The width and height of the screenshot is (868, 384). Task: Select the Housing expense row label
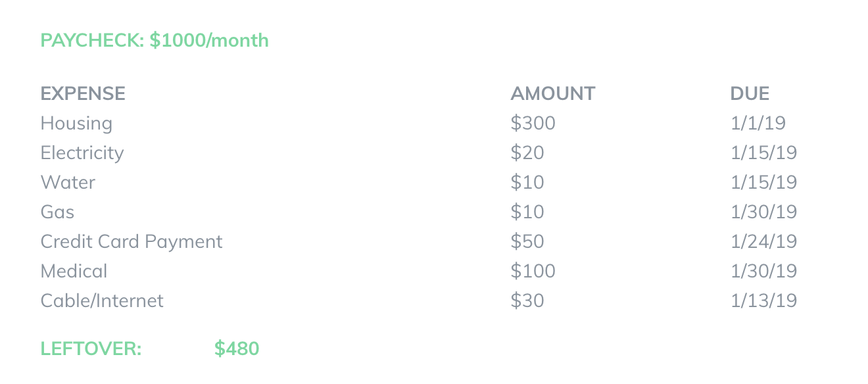[76, 124]
